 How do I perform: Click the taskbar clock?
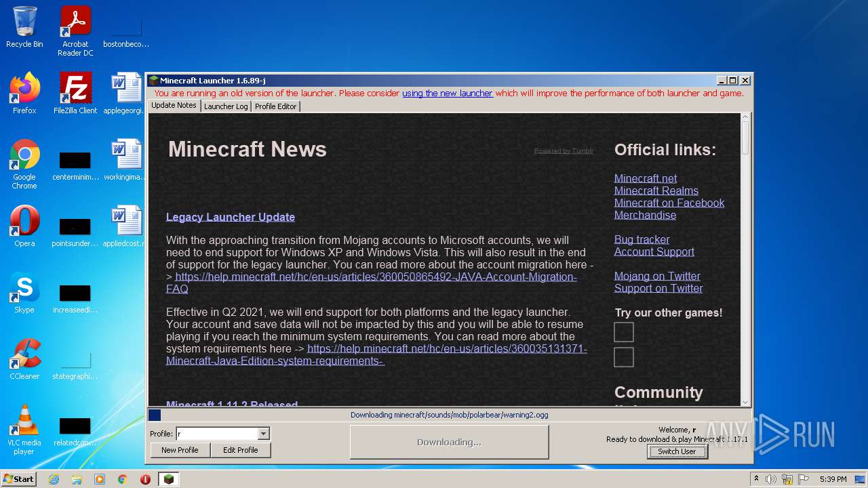pyautogui.click(x=833, y=479)
